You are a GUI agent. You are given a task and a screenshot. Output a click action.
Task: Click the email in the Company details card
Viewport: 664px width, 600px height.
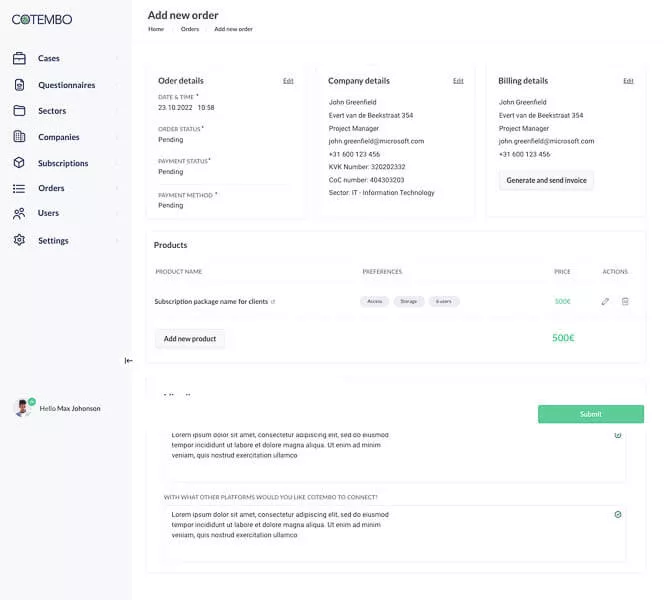[x=376, y=141]
